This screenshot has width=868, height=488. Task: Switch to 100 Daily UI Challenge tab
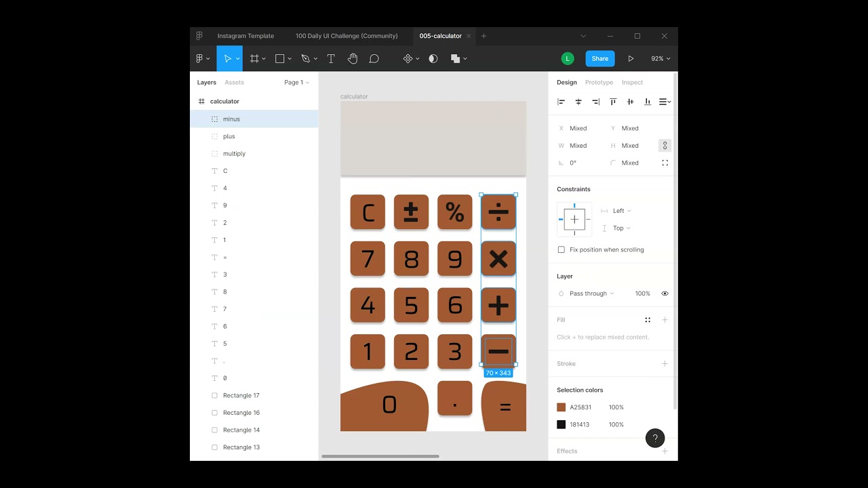coord(347,36)
